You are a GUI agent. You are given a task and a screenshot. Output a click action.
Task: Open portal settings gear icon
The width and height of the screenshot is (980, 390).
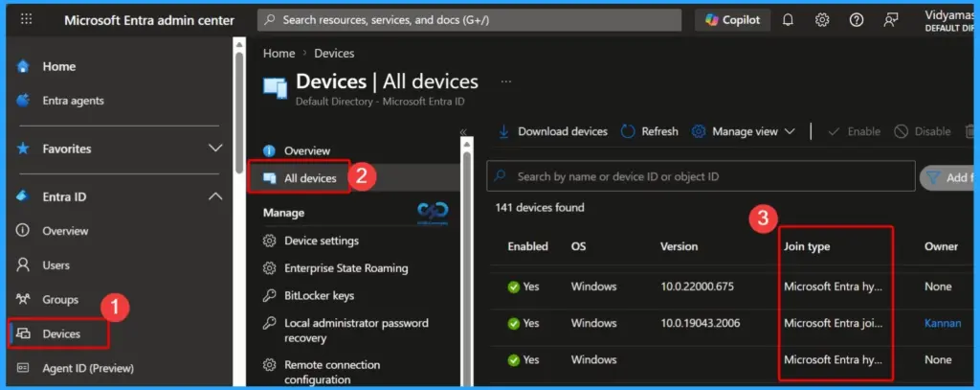click(x=822, y=20)
